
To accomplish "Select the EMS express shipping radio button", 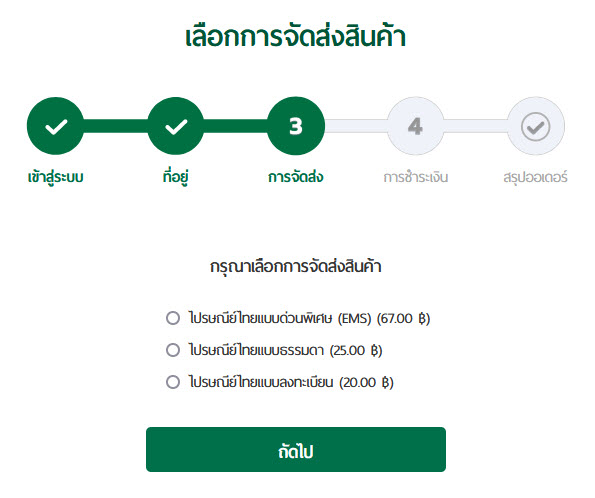I will tap(173, 318).
